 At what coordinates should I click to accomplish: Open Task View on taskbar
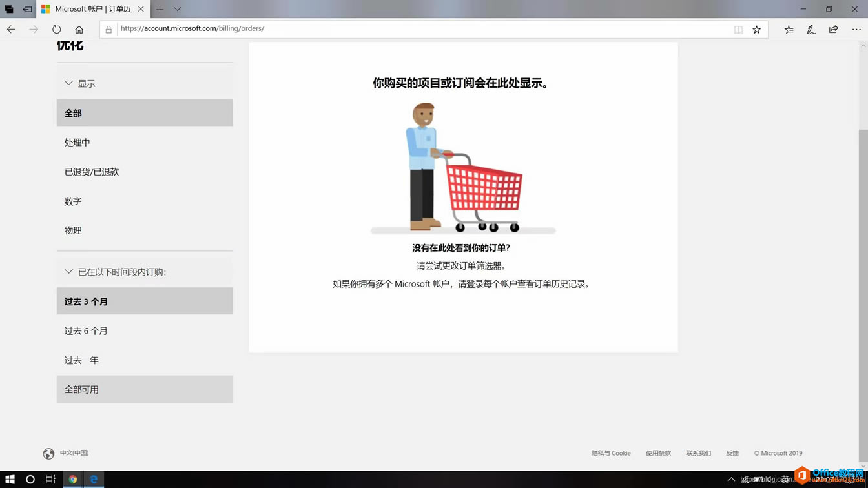click(50, 479)
